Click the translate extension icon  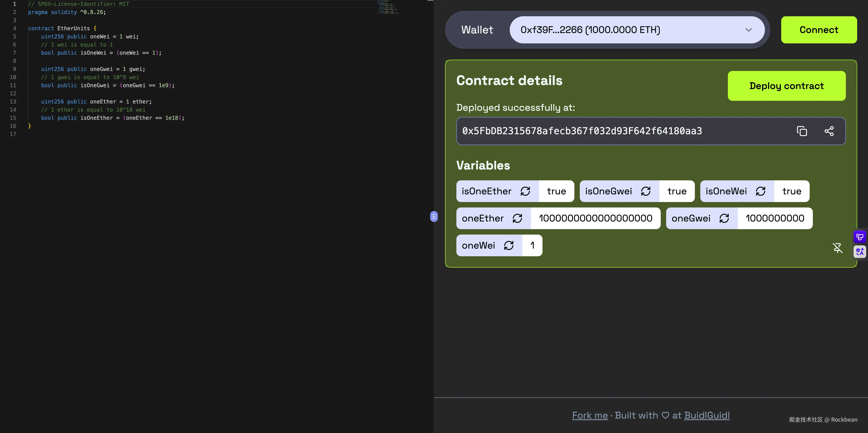coord(860,251)
